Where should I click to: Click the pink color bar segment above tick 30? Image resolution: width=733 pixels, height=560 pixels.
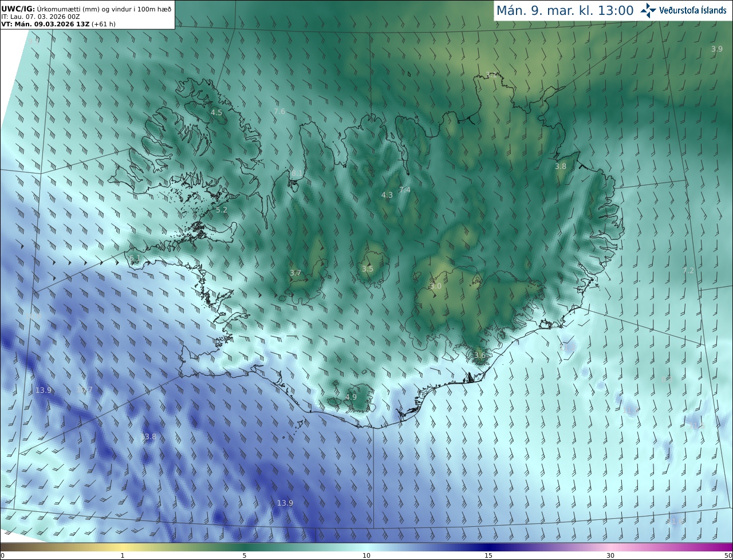[x=610, y=547]
